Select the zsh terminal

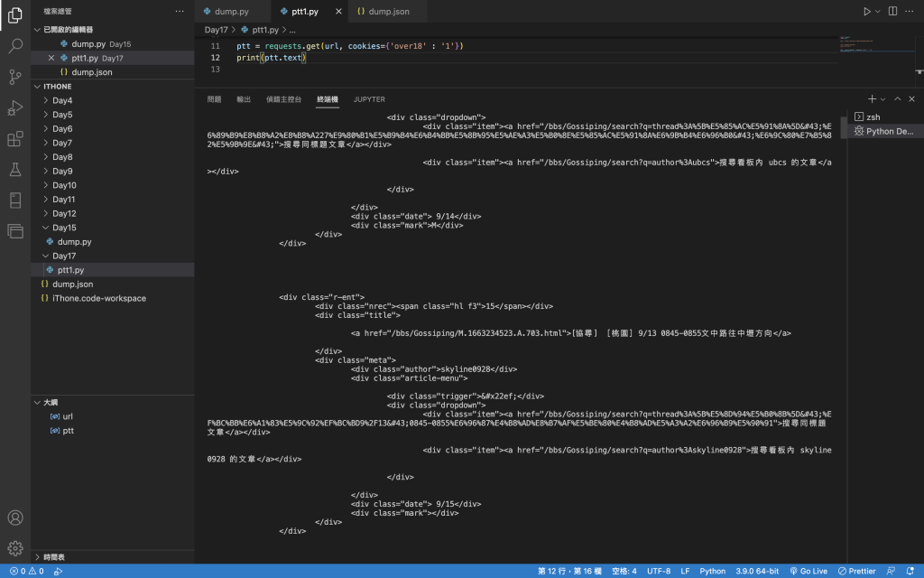pyautogui.click(x=886, y=117)
